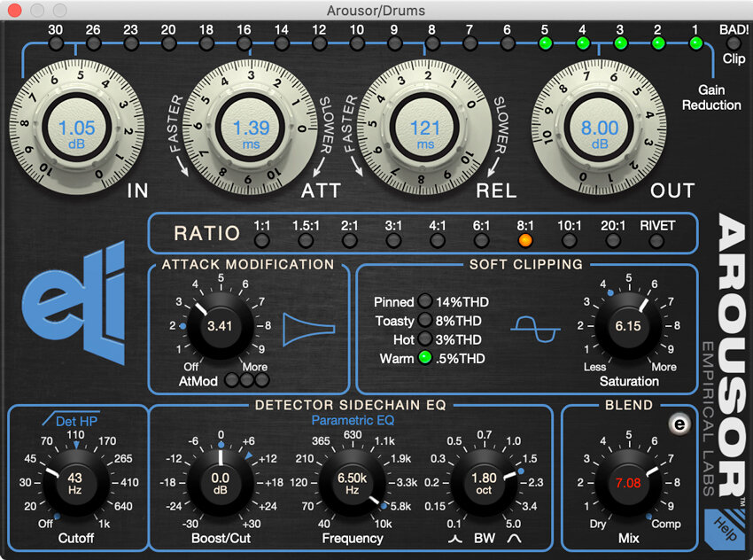
Task: Select the 2:1 ratio LED
Action: click(x=350, y=241)
